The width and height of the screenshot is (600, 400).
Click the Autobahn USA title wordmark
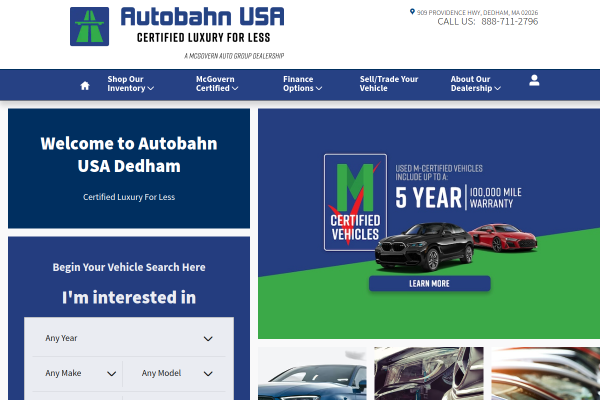[202, 17]
